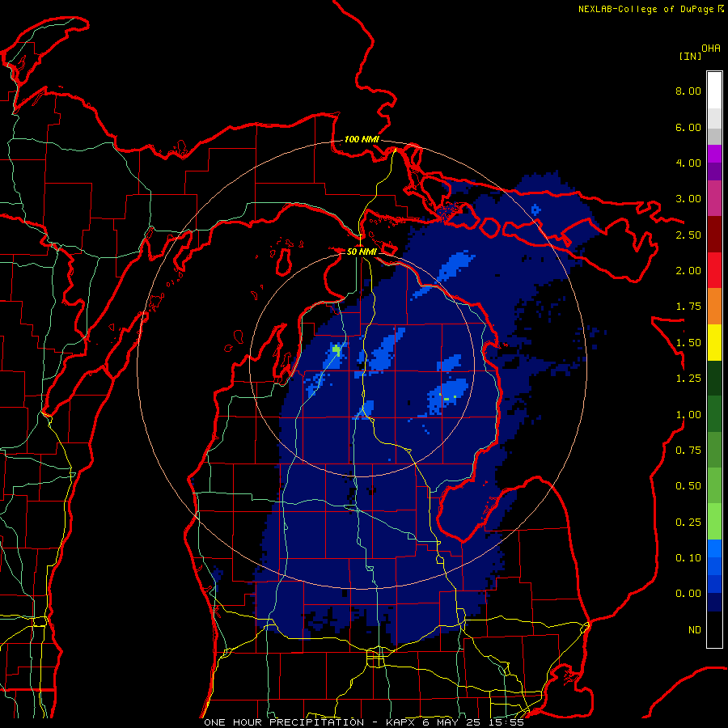Pick the bright magenta swatch beside 4.00
Viewport: 728px width, 728px height.
714,154
